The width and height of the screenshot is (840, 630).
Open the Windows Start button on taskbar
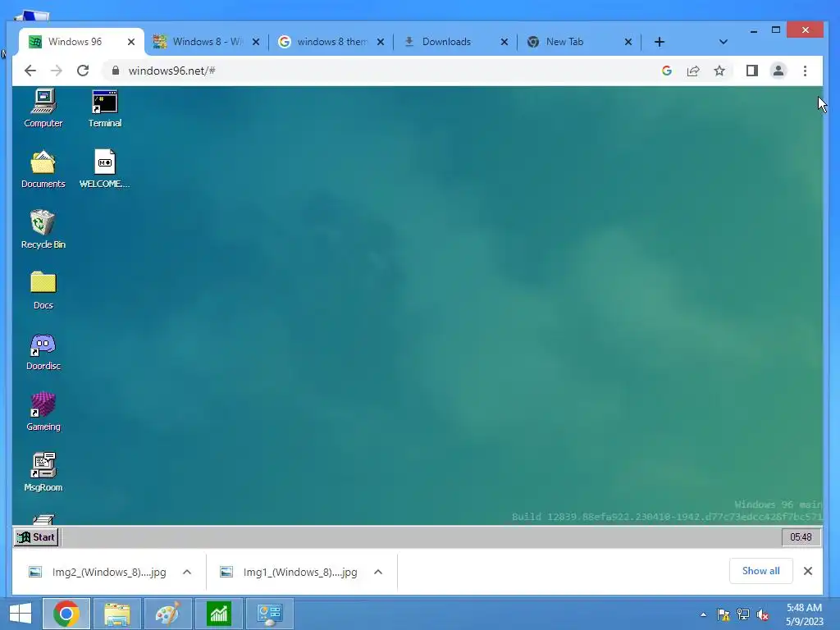[x=21, y=614]
